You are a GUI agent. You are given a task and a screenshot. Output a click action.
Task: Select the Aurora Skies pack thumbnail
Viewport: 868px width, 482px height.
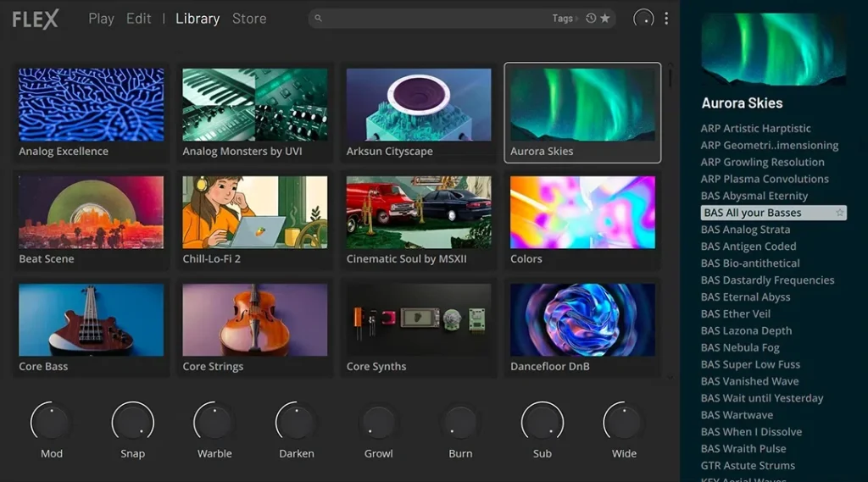[582, 105]
